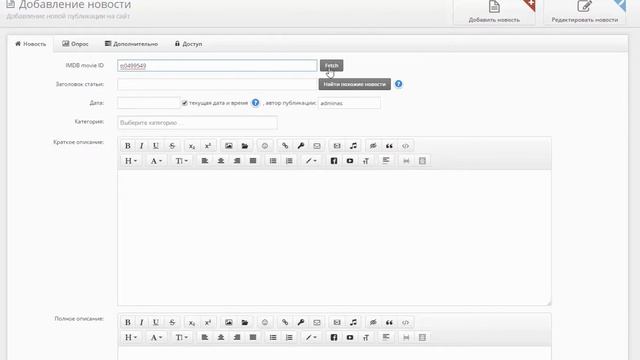Apply subscript in short description editor
The height and width of the screenshot is (360, 640).
click(192, 146)
